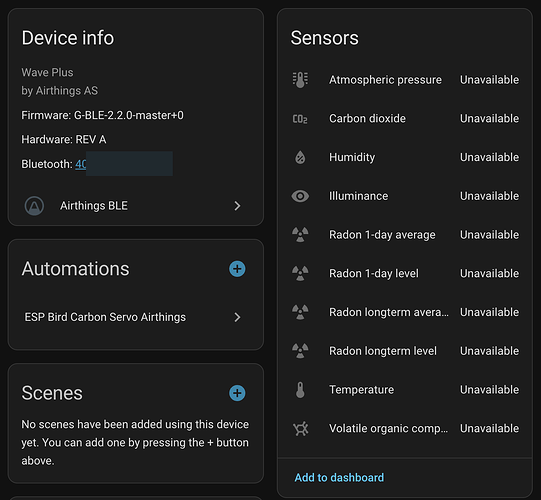541x500 pixels.
Task: Click the CO2 Carbon dioxide icon
Action: click(x=300, y=119)
